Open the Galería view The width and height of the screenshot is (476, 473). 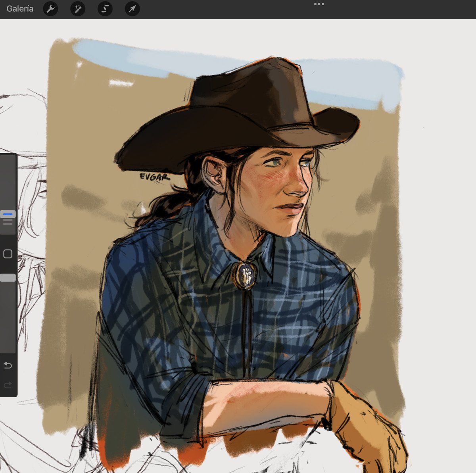pyautogui.click(x=20, y=9)
